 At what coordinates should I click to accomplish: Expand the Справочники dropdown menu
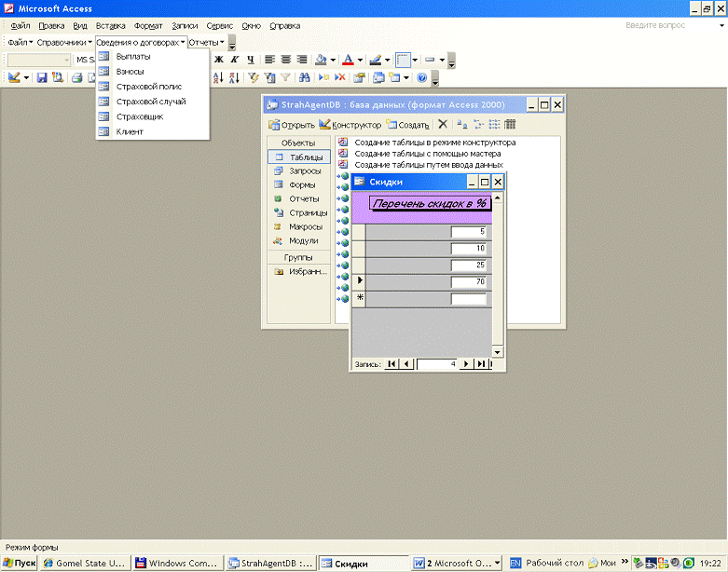click(x=64, y=43)
